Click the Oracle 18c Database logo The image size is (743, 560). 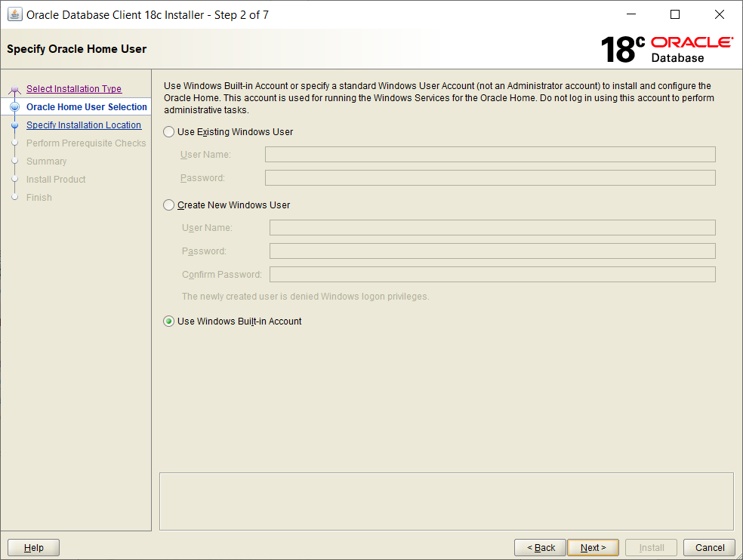pos(667,50)
